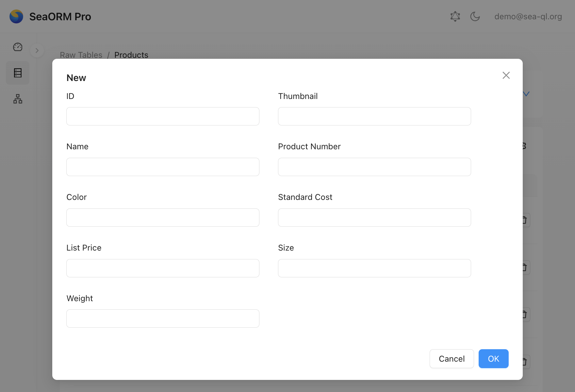Image resolution: width=575 pixels, height=392 pixels.
Task: Focus the ID input field
Action: (163, 116)
